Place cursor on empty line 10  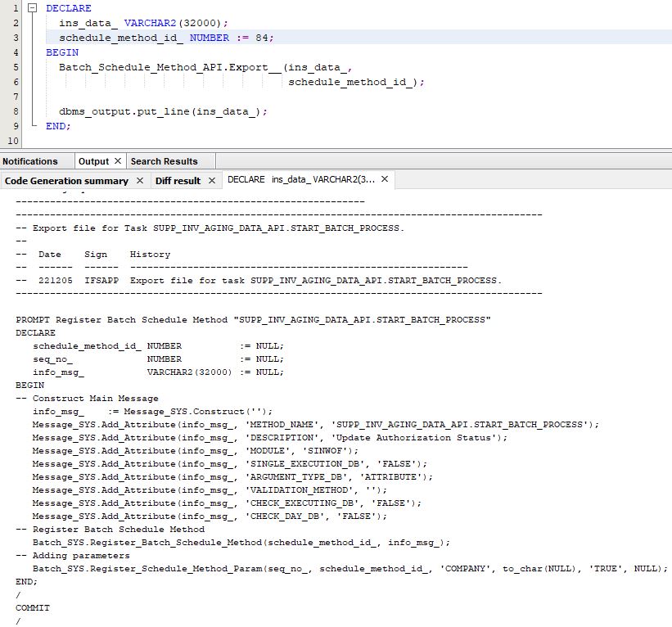tap(164, 141)
